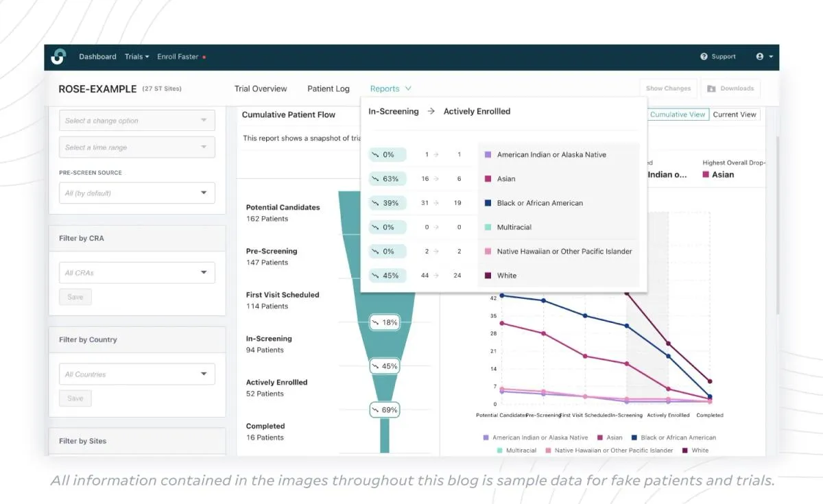Viewport: 823px width, 504px height.
Task: Click the 45% drop-off badge on the funnel
Action: 384,365
